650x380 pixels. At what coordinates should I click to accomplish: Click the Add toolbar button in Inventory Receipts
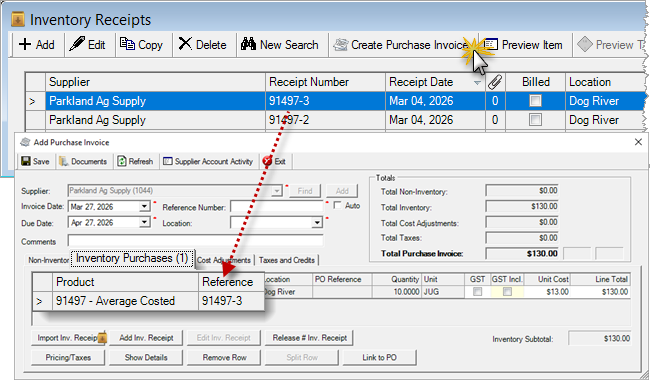(37, 45)
